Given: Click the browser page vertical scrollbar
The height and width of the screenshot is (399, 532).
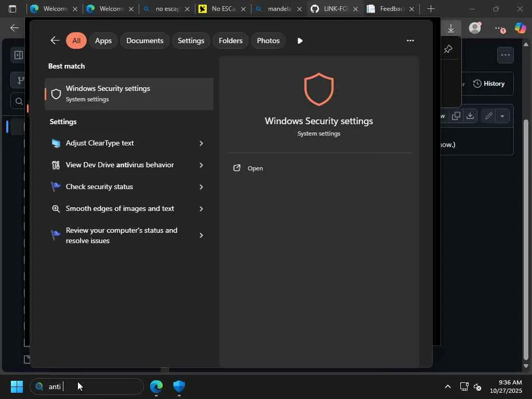Looking at the screenshot, I should click(x=526, y=240).
